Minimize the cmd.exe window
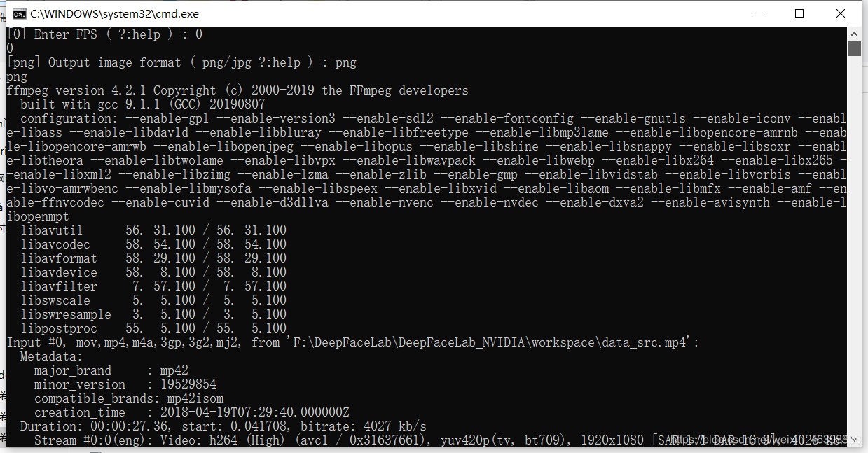 coord(759,13)
